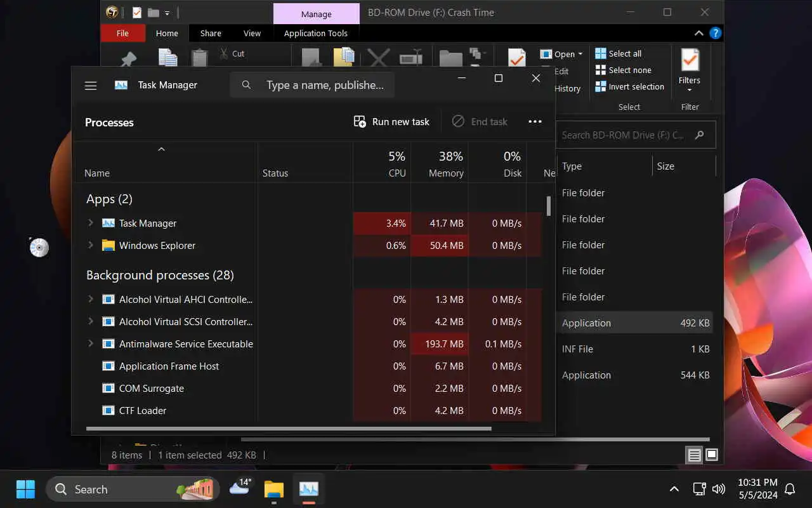
Task: Click the Delete X icon in Explorer ribbon
Action: pyautogui.click(x=379, y=58)
